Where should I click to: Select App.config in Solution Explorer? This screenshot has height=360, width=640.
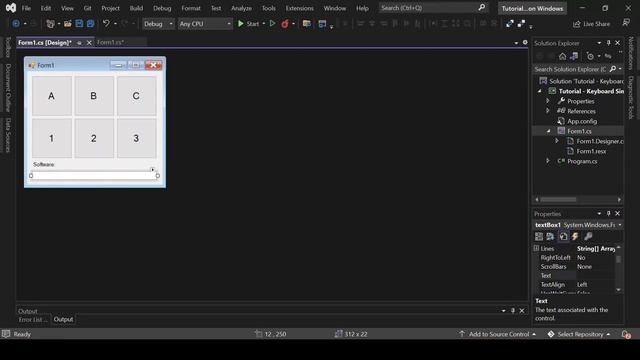tap(582, 121)
